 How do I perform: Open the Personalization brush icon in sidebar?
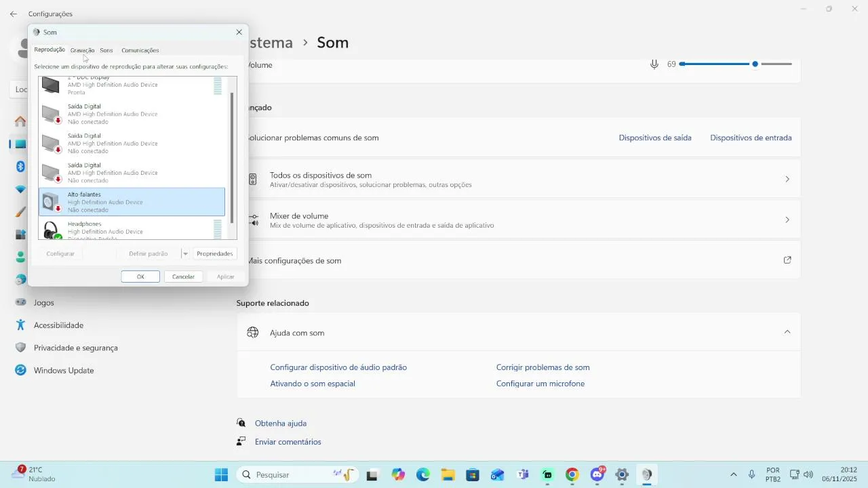(20, 211)
